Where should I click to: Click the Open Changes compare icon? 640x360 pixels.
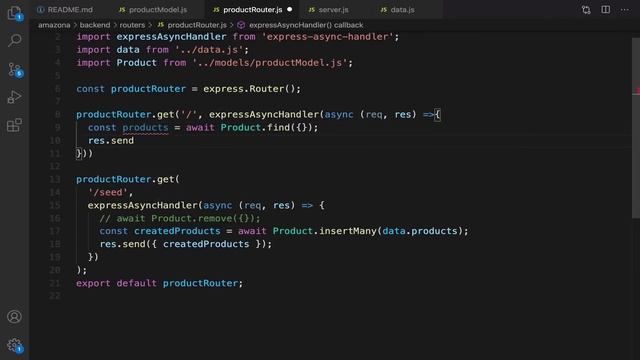(x=586, y=10)
